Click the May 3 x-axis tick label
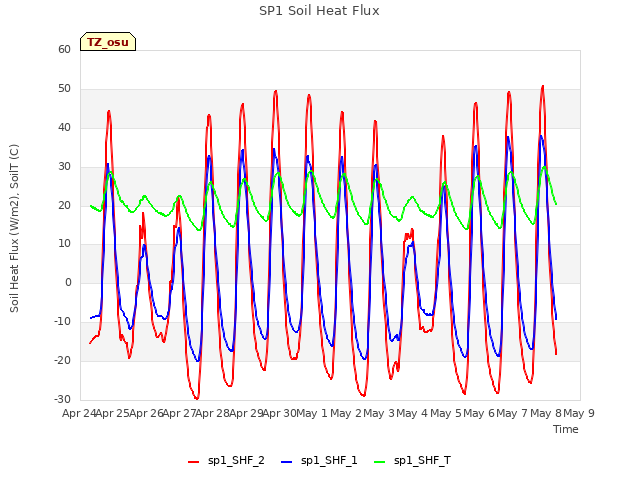The height and width of the screenshot is (480, 640). coord(379,413)
